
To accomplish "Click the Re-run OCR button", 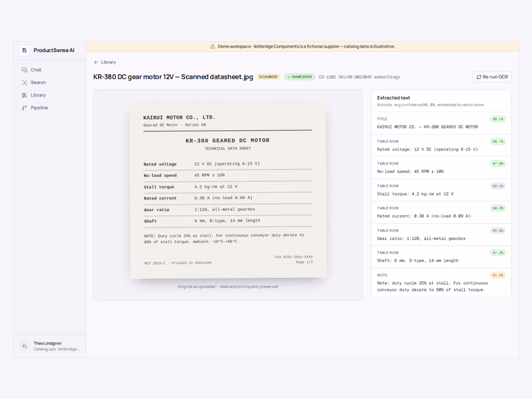I will point(492,77).
